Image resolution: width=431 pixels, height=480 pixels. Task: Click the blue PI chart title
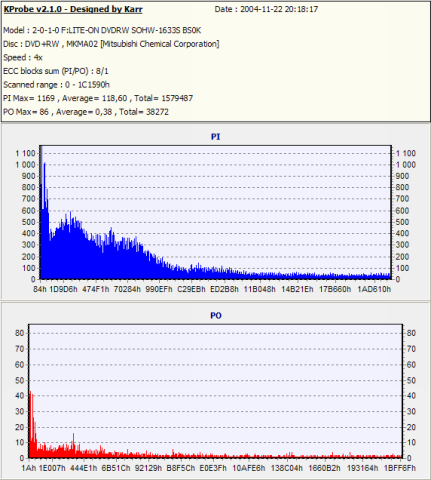[x=215, y=137]
